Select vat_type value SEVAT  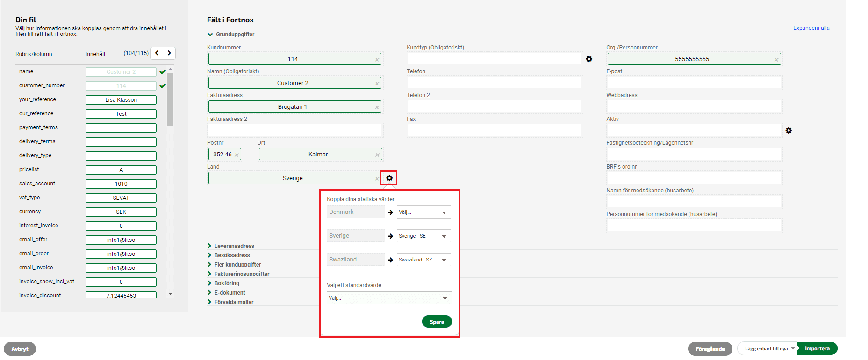point(121,198)
